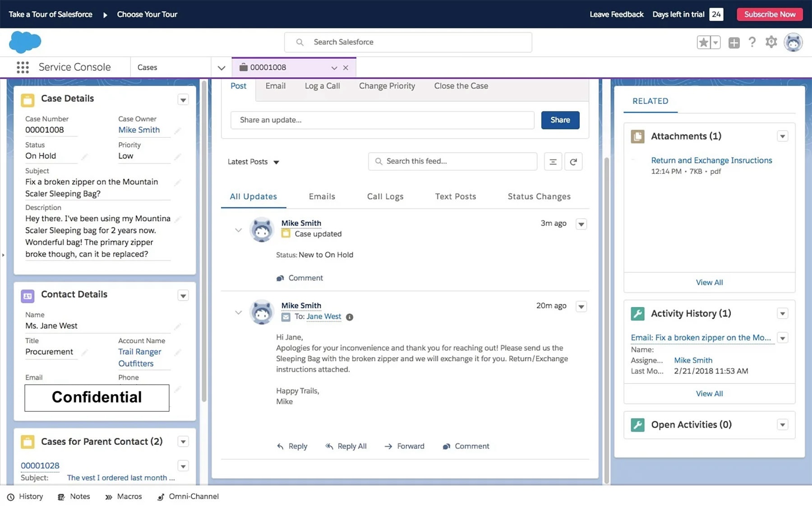Edit the Status field pencil icon
Viewport: 812px width, 508px height.
tap(84, 156)
